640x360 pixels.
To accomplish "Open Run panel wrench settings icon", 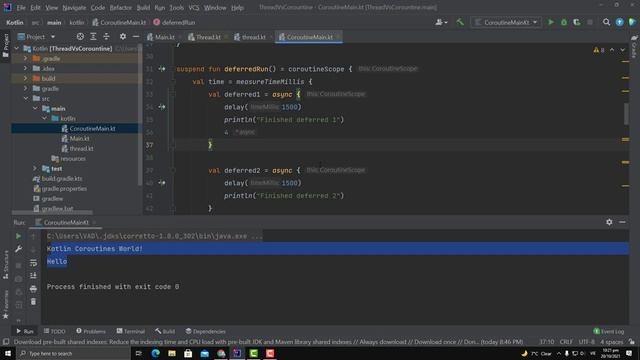I will click(x=18, y=249).
